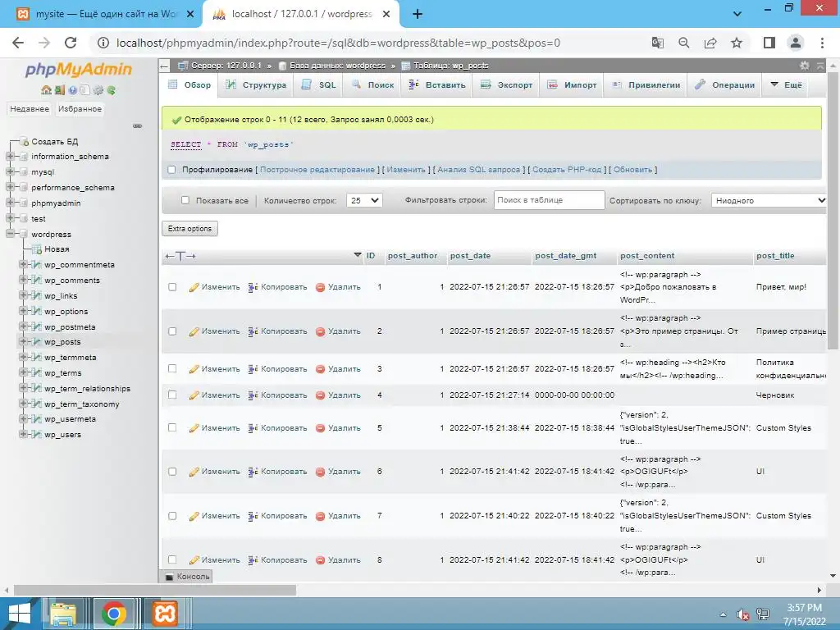
Task: Open page settings gear at top right
Action: point(805,66)
